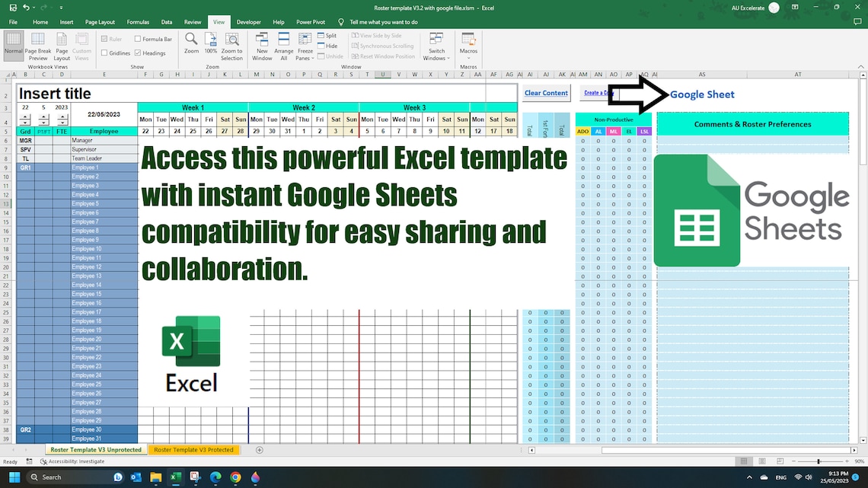Open Page Layout view
Image resolution: width=868 pixels, height=488 pixels.
(x=61, y=46)
